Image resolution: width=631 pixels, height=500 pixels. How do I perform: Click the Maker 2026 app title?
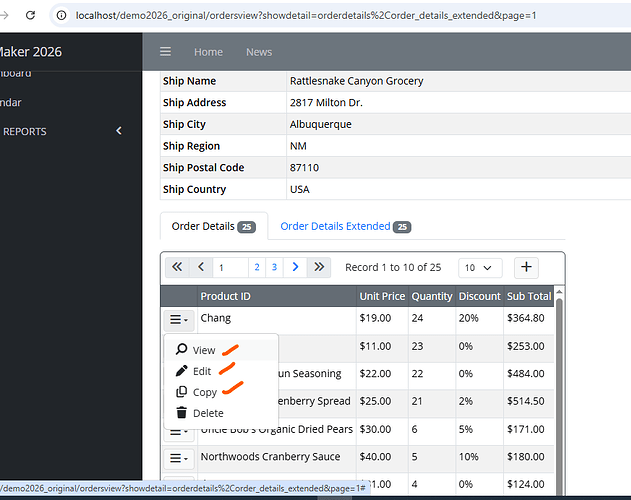(x=30, y=52)
